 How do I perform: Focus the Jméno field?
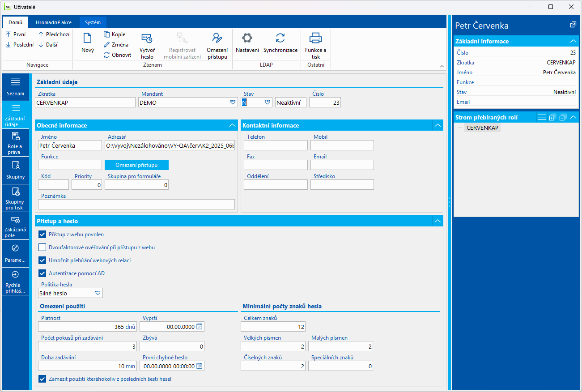(70, 145)
